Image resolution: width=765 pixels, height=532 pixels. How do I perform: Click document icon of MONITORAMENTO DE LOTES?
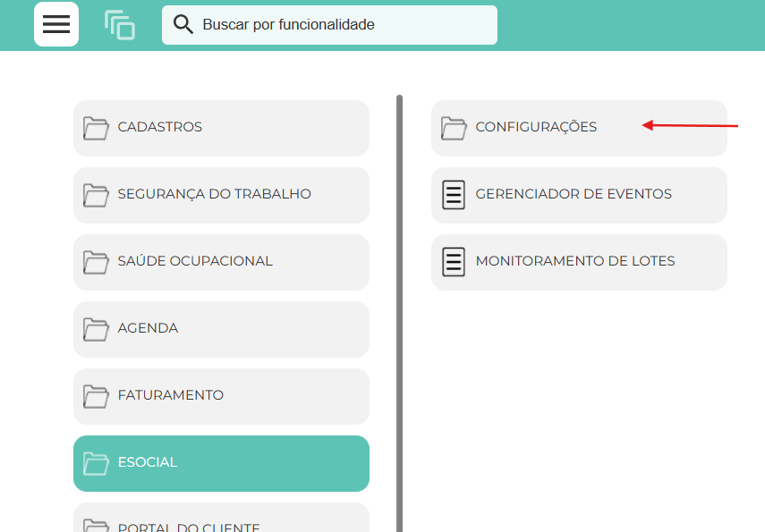pyautogui.click(x=454, y=262)
